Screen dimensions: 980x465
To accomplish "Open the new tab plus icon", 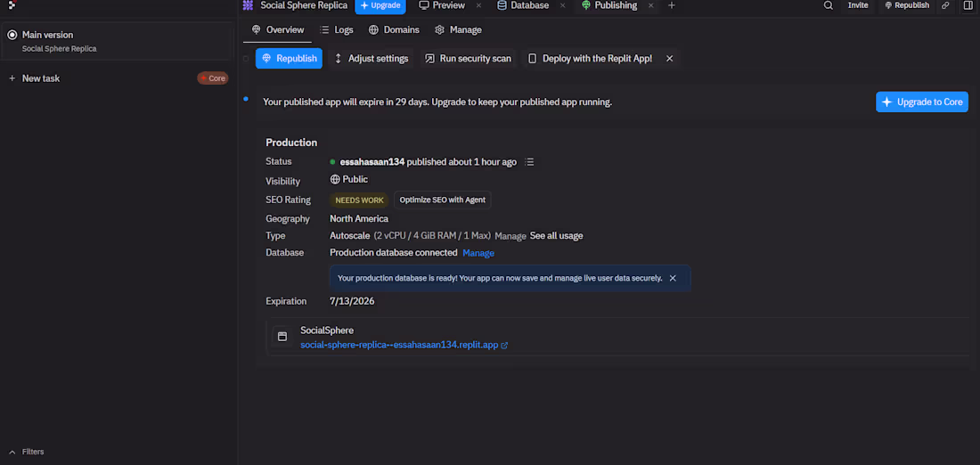I will pos(671,5).
